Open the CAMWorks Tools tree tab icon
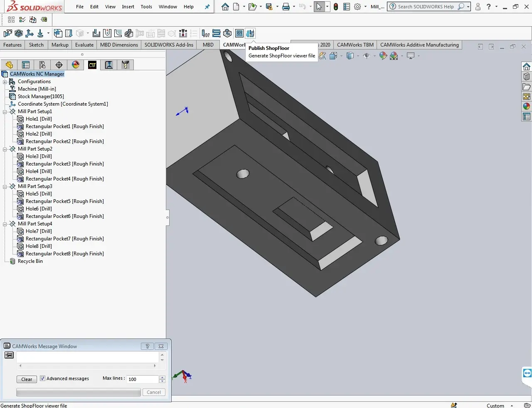Image resolution: width=532 pixels, height=408 pixels. [x=125, y=64]
